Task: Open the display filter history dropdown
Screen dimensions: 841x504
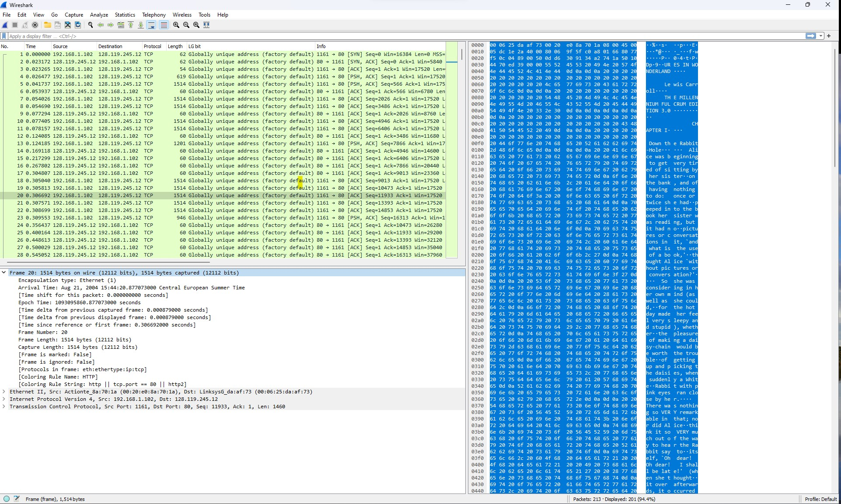Action: [820, 36]
